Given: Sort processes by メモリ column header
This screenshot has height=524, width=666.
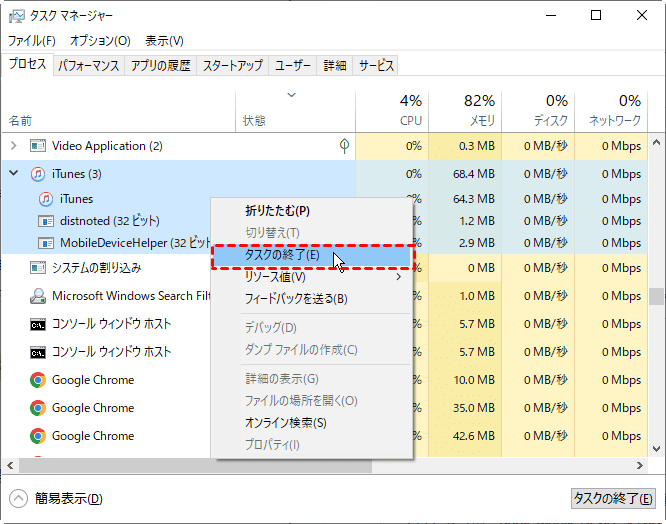Looking at the screenshot, I should click(480, 110).
